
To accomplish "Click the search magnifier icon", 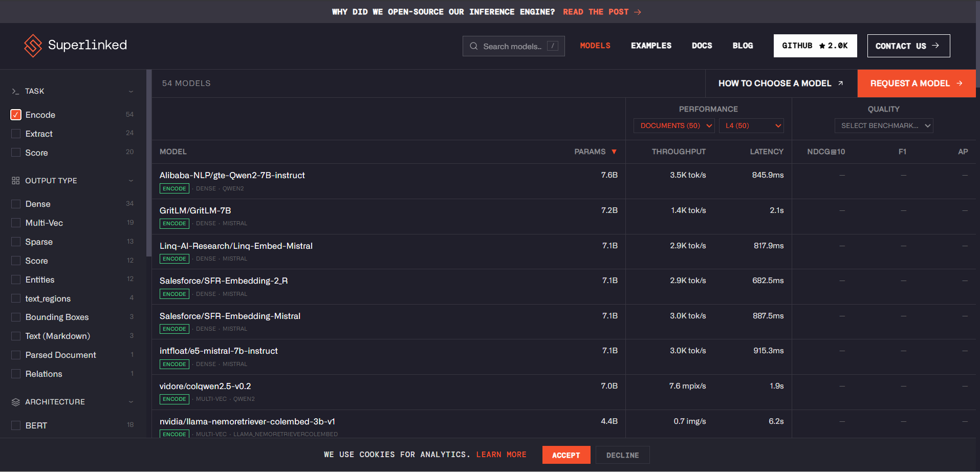I will 473,46.
